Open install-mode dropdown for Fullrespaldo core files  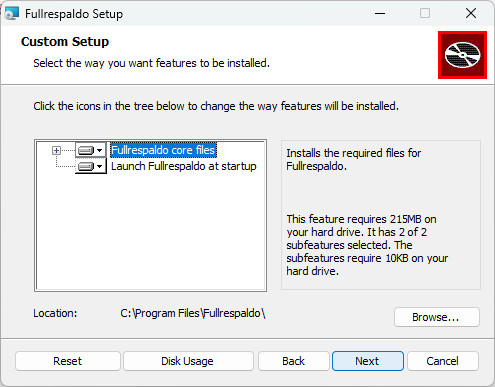[x=90, y=150]
